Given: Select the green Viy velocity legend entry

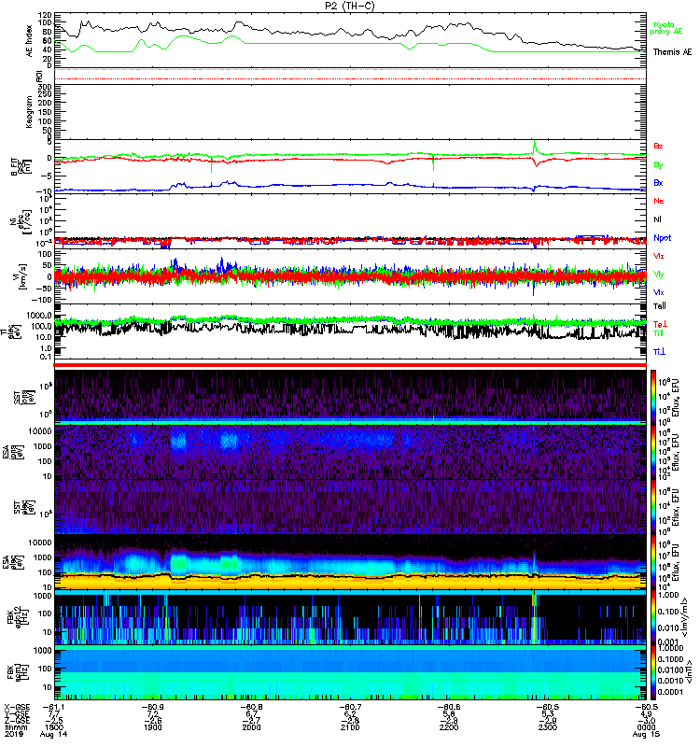Looking at the screenshot, I should click(659, 275).
